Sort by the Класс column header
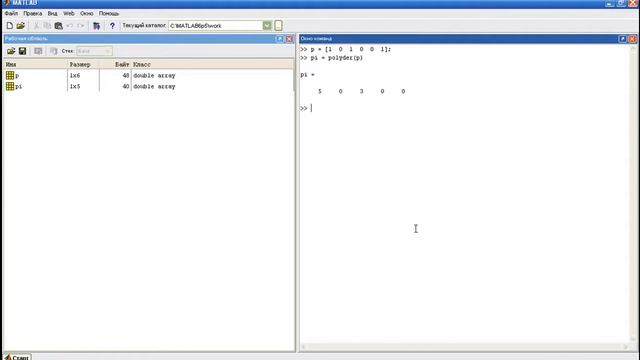 [212, 64]
